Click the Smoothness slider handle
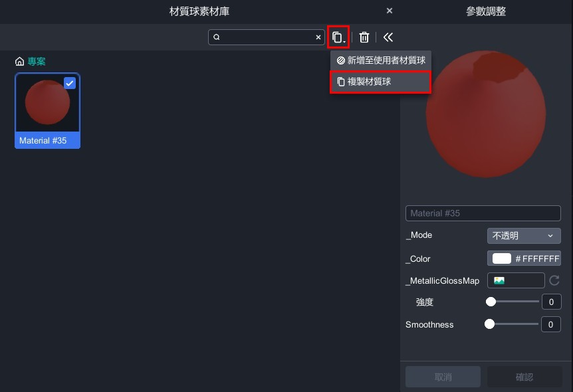Image resolution: width=573 pixels, height=392 pixels. coord(490,324)
